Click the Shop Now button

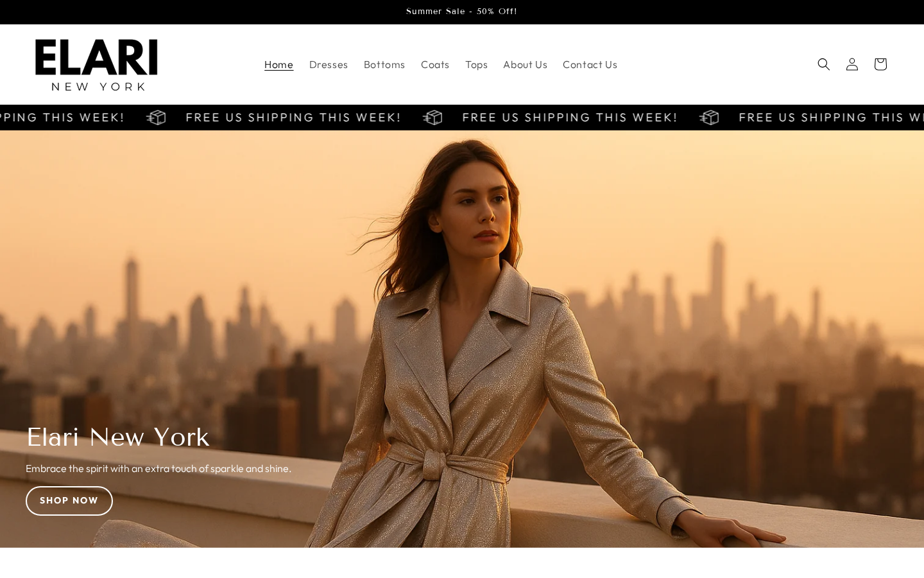coord(69,501)
